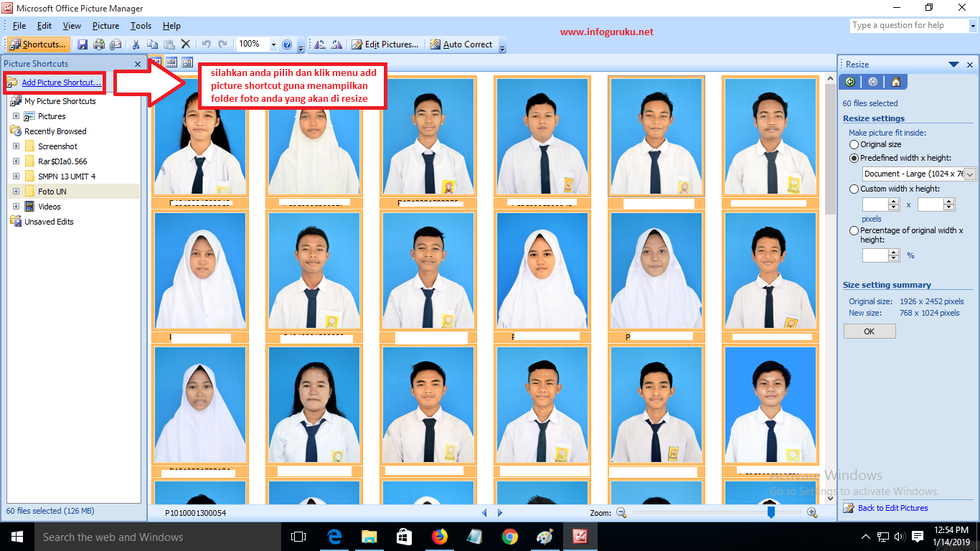Click Back to Edit Pictures link
980x551 pixels.
(x=892, y=508)
